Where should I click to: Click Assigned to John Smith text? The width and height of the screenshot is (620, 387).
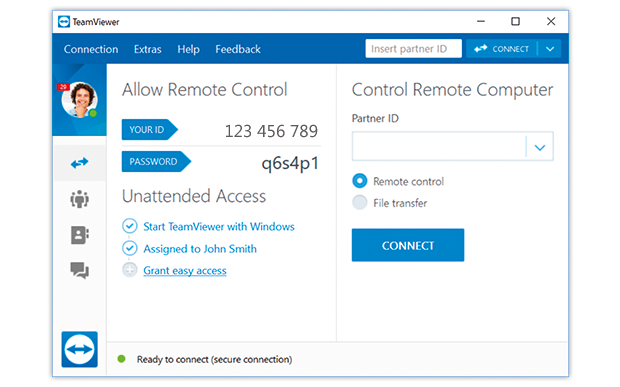click(200, 249)
